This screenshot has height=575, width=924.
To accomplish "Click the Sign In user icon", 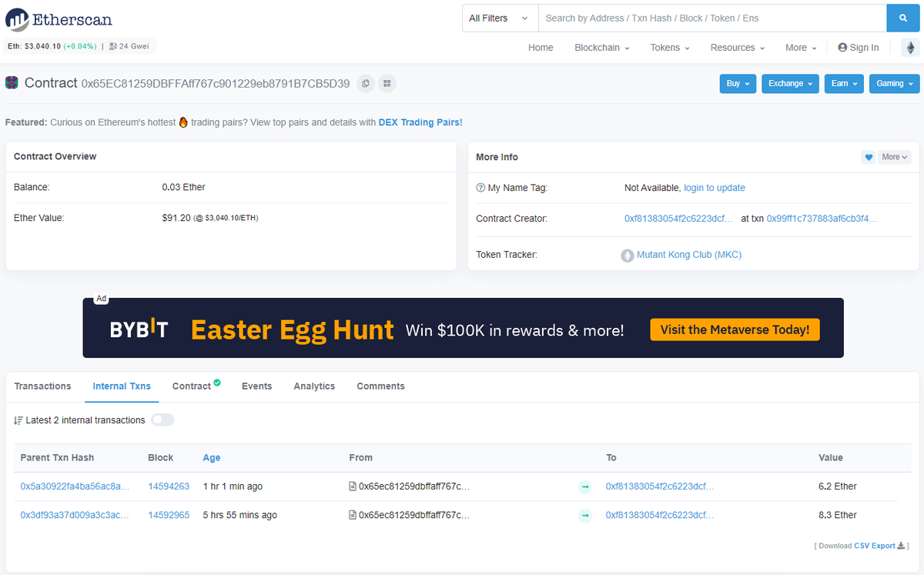I will click(842, 48).
